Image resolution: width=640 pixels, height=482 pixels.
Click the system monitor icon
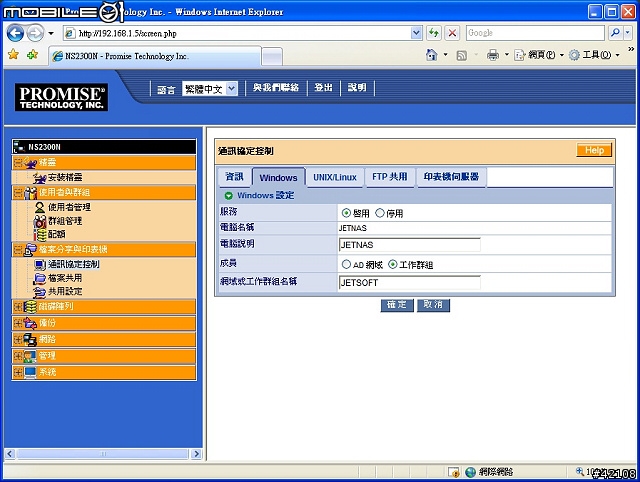click(x=30, y=372)
